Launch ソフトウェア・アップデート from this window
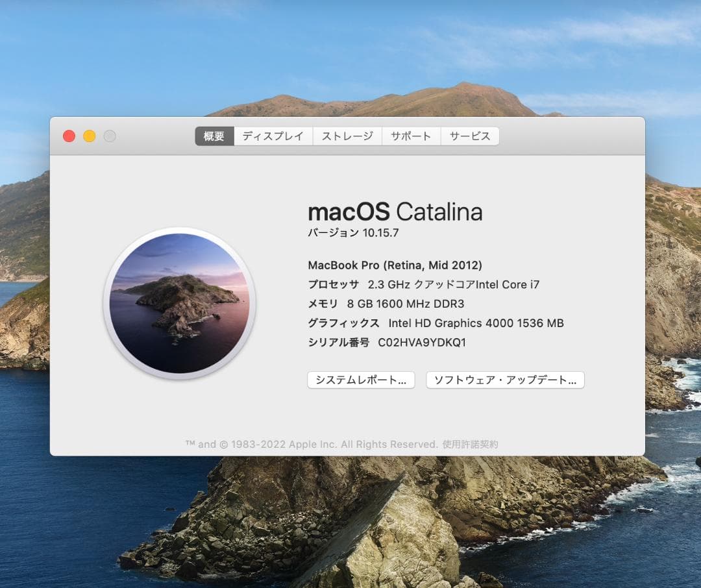The image size is (701, 588). pos(505,380)
